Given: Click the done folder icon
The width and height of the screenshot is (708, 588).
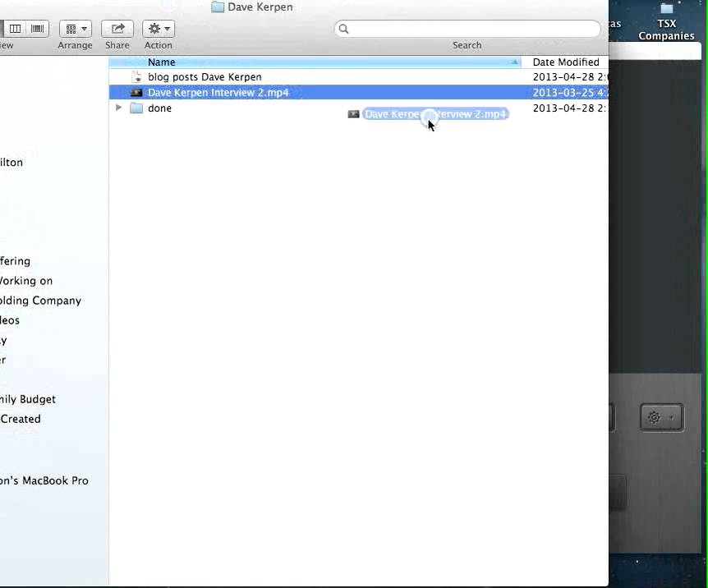Looking at the screenshot, I should coord(136,108).
